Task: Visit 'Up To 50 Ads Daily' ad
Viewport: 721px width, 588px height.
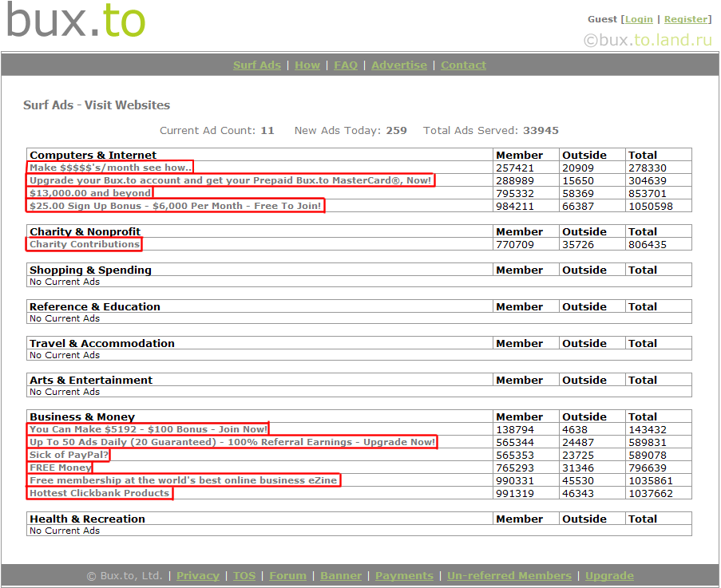Action: (x=232, y=442)
